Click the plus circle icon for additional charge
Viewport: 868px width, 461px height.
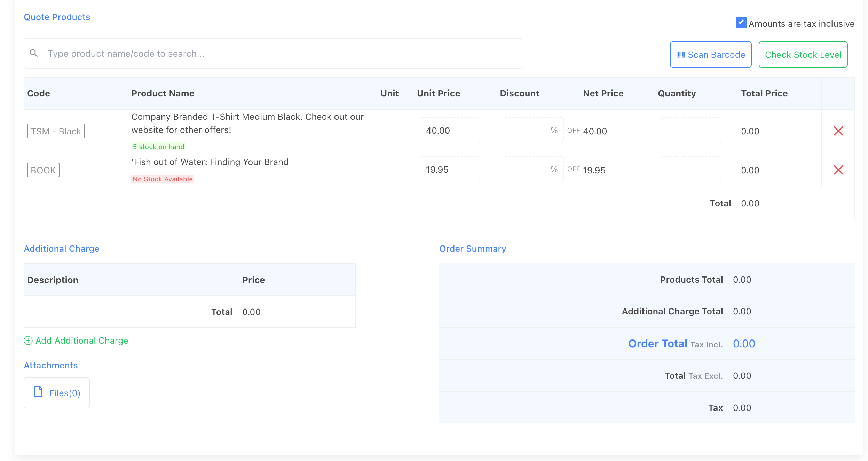(28, 341)
